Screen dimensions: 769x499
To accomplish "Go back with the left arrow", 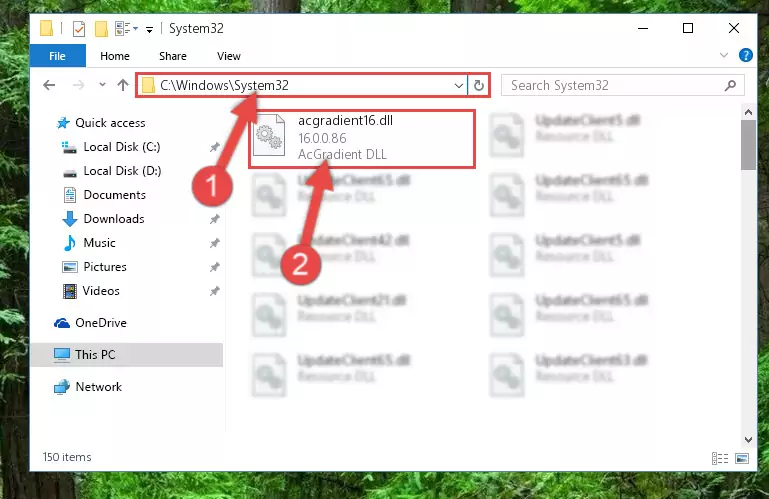I will click(49, 85).
